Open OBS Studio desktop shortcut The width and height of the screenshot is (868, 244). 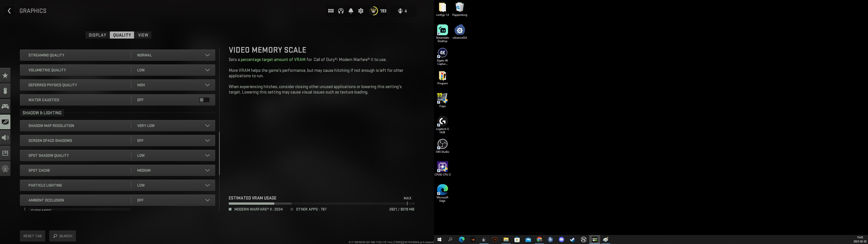442,146
